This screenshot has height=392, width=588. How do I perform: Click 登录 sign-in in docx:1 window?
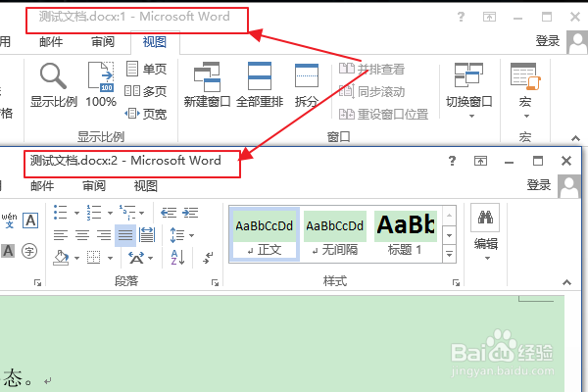tap(548, 41)
